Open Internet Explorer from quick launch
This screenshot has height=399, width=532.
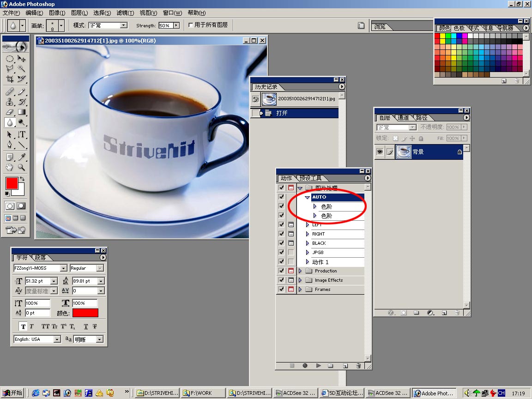click(x=35, y=393)
